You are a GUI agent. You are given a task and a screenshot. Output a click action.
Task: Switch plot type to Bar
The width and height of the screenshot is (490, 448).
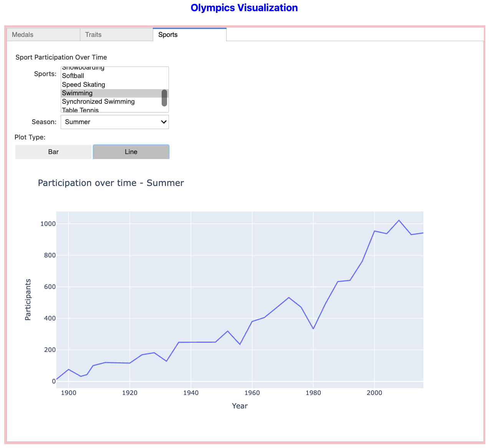click(x=53, y=152)
